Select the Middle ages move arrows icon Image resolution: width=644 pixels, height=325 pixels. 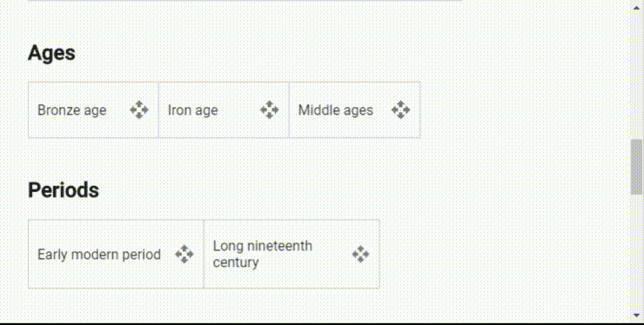pyautogui.click(x=400, y=110)
